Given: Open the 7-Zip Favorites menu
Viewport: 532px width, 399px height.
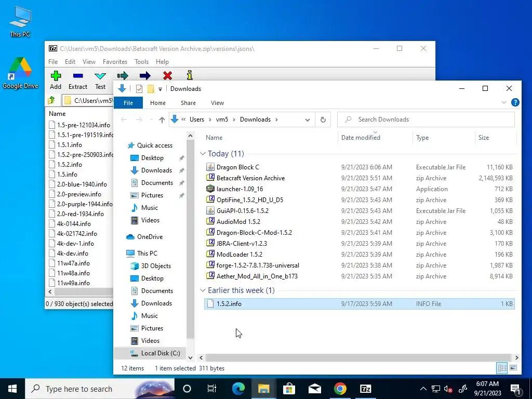Looking at the screenshot, I should pyautogui.click(x=115, y=62).
